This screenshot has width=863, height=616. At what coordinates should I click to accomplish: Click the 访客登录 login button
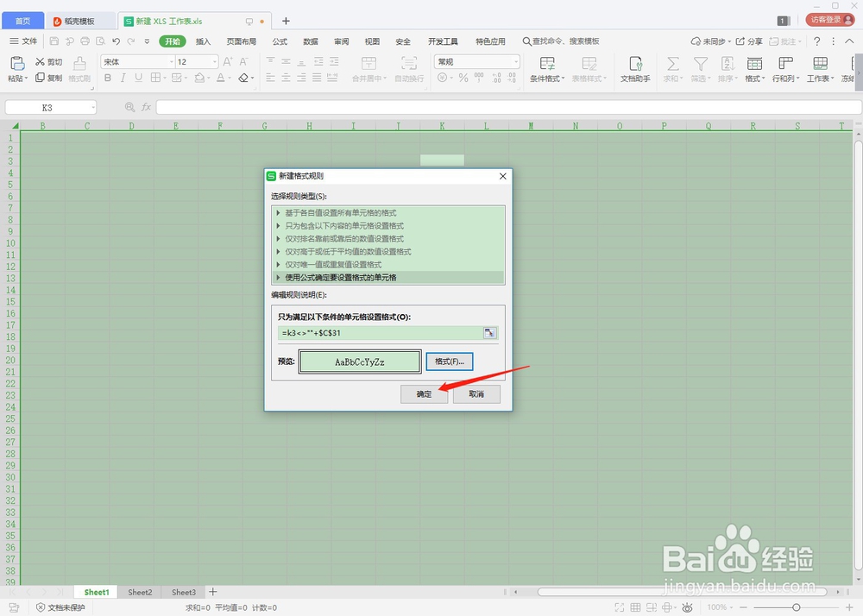click(x=830, y=20)
